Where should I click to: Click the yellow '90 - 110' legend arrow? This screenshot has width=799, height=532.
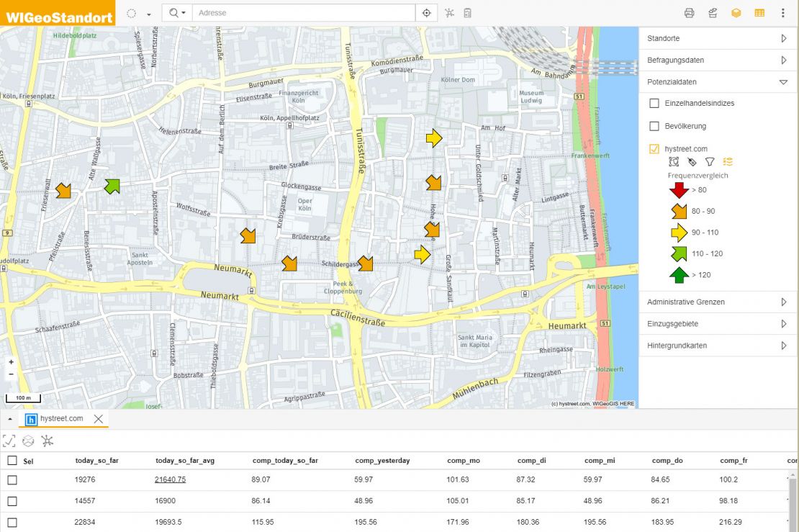tap(680, 233)
